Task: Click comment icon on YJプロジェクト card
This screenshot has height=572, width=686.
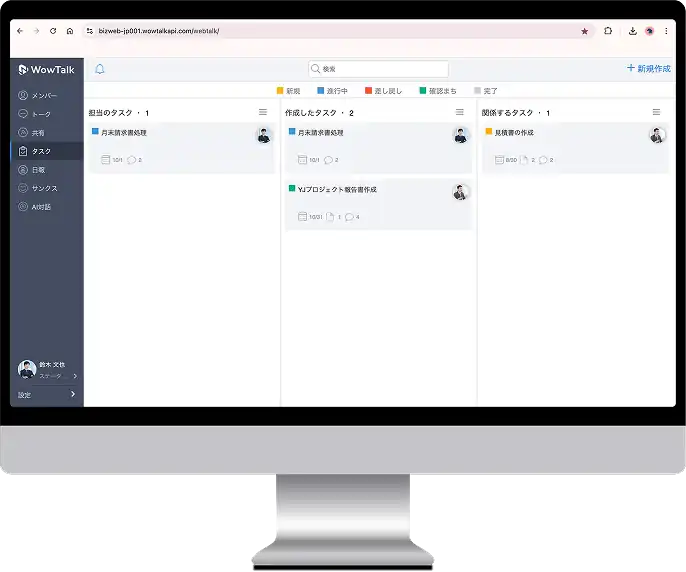Action: point(349,217)
